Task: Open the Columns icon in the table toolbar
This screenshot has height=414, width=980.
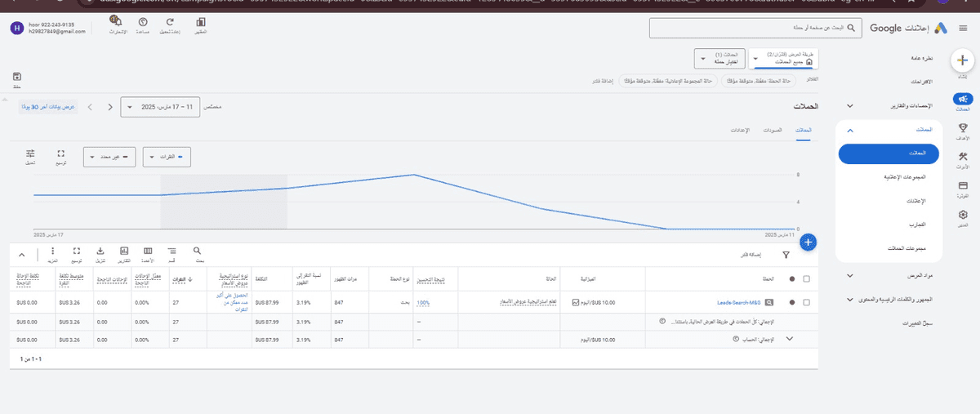Action: 148,254
